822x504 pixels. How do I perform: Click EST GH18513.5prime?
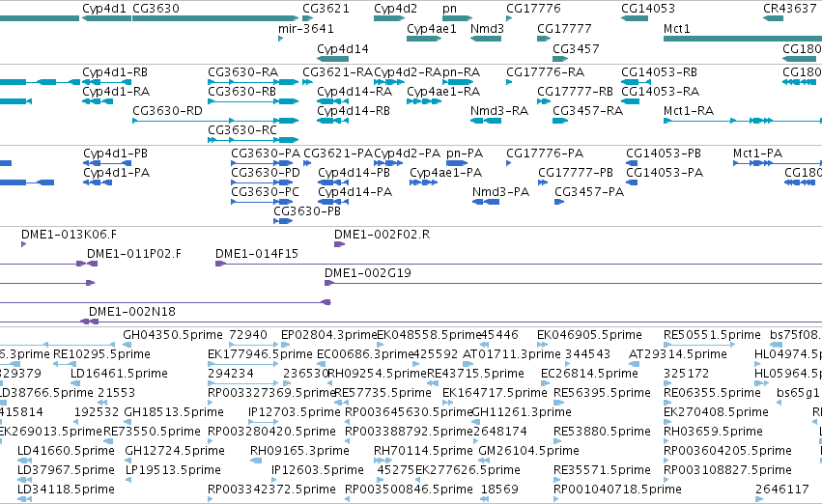pyautogui.click(x=174, y=412)
